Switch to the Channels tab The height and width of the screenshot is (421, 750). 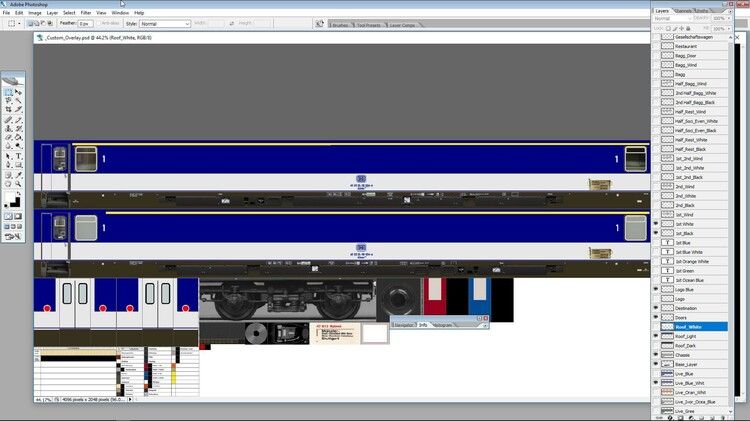(x=683, y=11)
